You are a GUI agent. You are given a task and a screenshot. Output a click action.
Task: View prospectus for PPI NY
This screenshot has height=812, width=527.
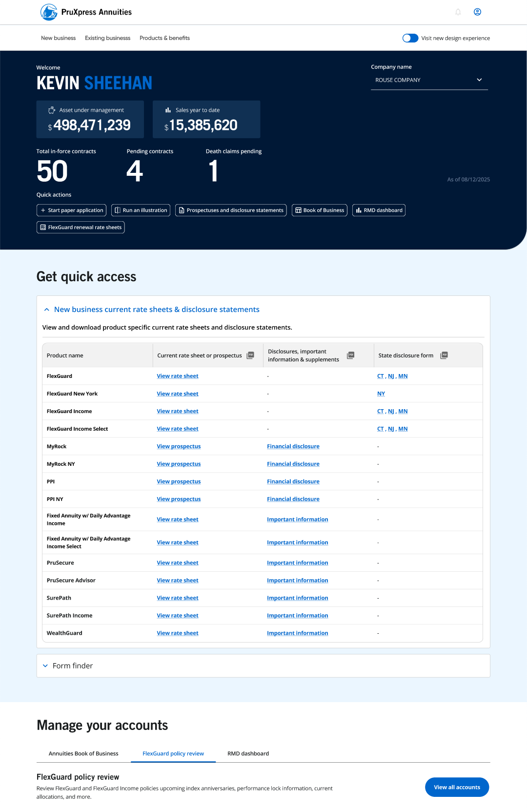179,499
